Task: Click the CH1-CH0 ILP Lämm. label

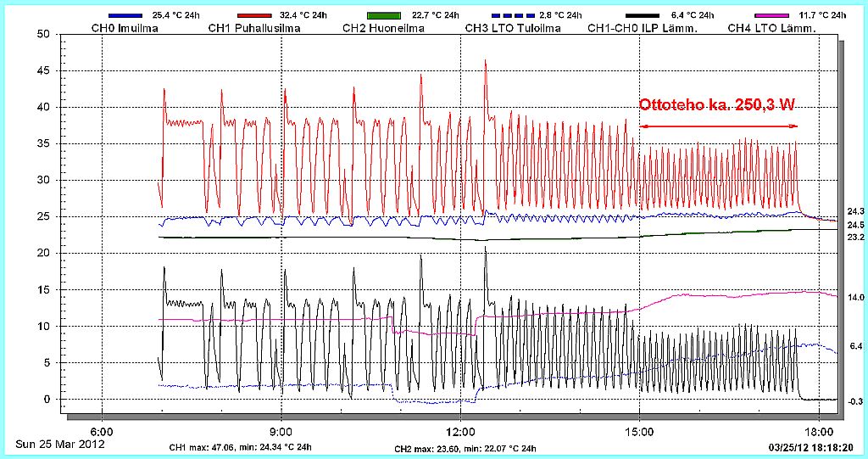Action: pyautogui.click(x=643, y=28)
